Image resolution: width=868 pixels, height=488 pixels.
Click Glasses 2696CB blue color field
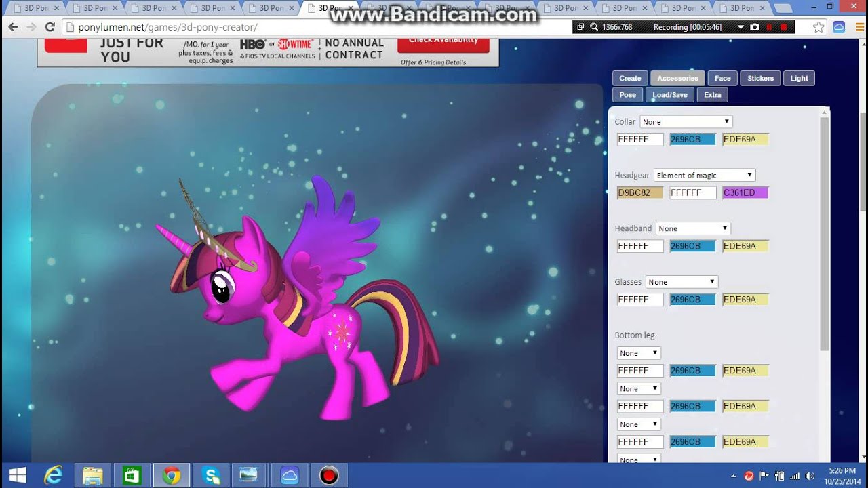tap(692, 300)
